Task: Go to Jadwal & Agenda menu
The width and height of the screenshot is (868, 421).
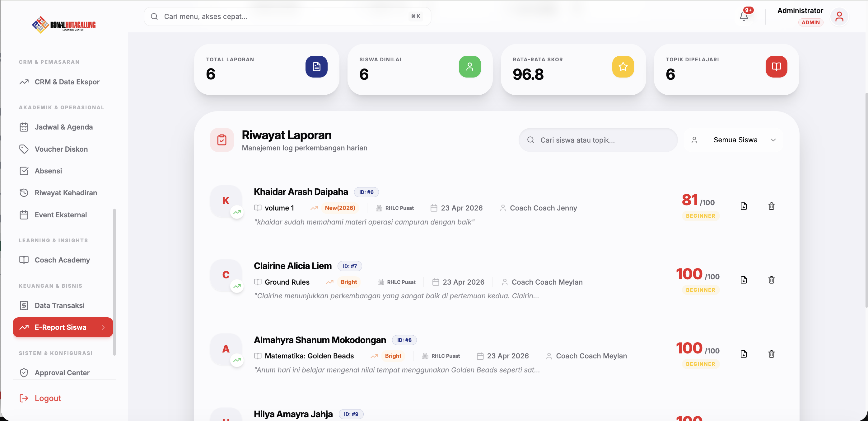Action: click(63, 127)
